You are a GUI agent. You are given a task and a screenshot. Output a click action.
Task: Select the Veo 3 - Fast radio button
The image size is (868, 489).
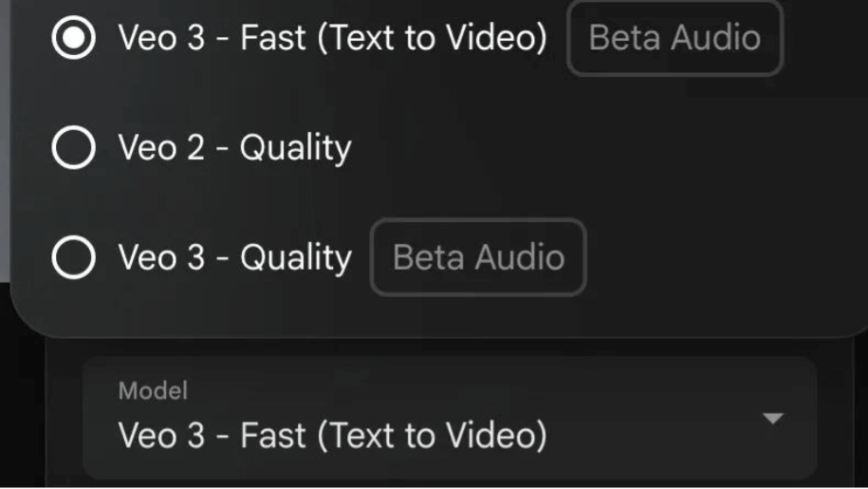tap(73, 38)
